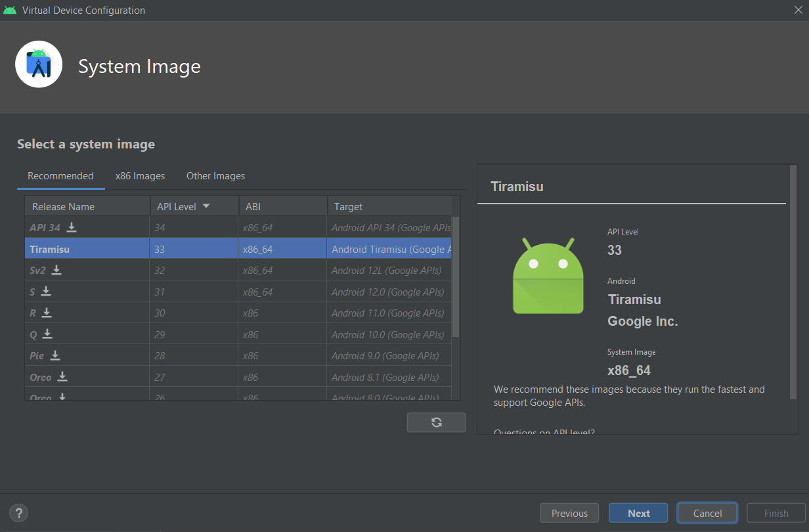Viewport: 809px width, 532px height.
Task: Click the download icon next to API 34
Action: tap(72, 227)
